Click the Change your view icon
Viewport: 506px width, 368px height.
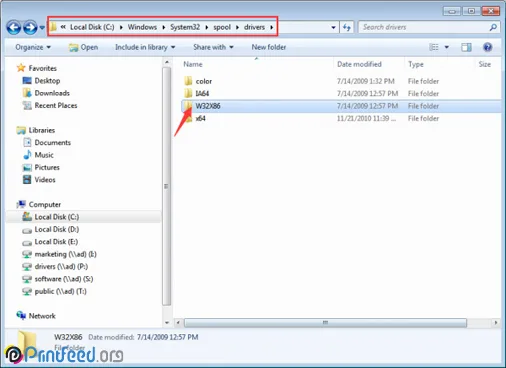click(434, 47)
